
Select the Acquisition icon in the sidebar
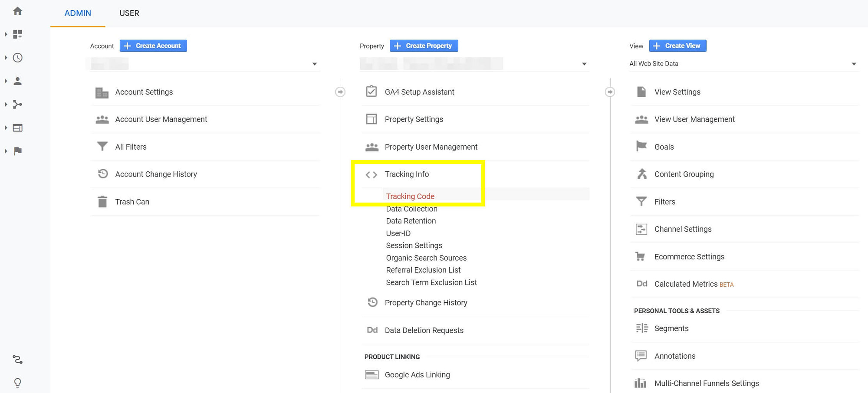[17, 104]
